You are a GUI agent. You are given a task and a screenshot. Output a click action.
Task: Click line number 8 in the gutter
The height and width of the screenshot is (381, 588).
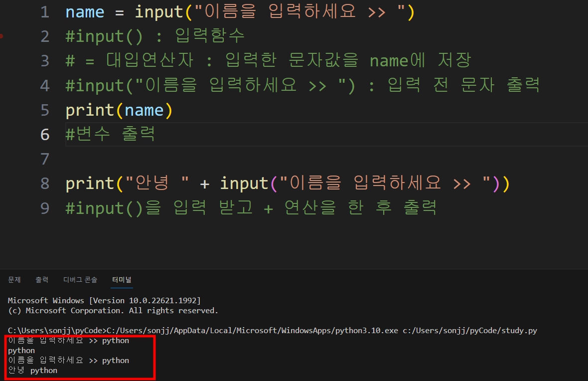(x=45, y=184)
